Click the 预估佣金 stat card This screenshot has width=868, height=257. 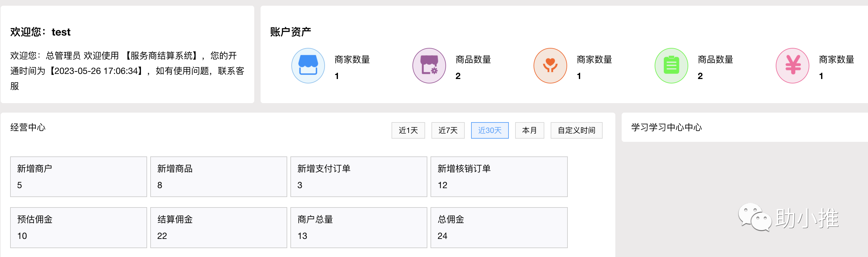pos(79,227)
